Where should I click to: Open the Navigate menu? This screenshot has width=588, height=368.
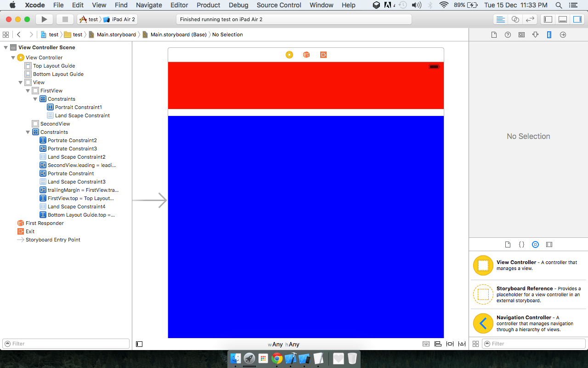click(x=149, y=5)
